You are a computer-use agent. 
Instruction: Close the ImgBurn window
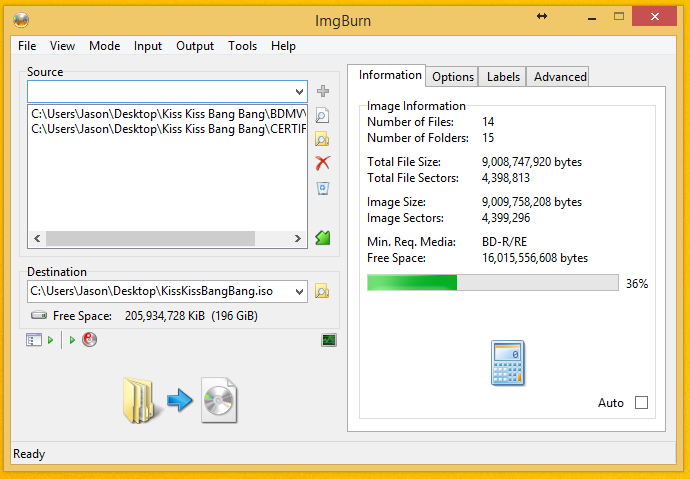tap(654, 17)
